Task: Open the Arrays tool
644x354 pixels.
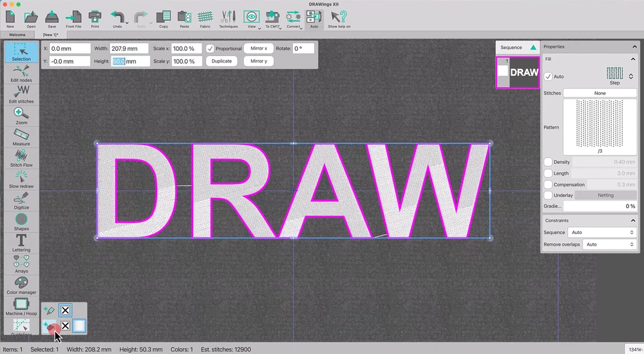Action: coord(21,264)
